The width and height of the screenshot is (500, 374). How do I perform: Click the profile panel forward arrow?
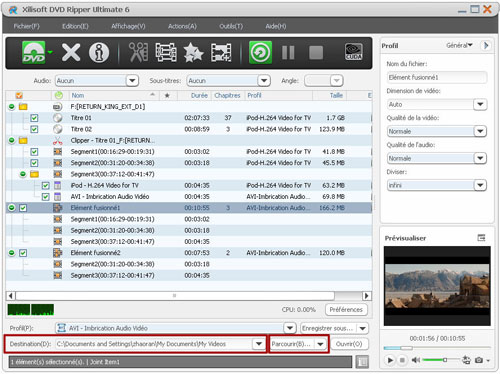(486, 45)
